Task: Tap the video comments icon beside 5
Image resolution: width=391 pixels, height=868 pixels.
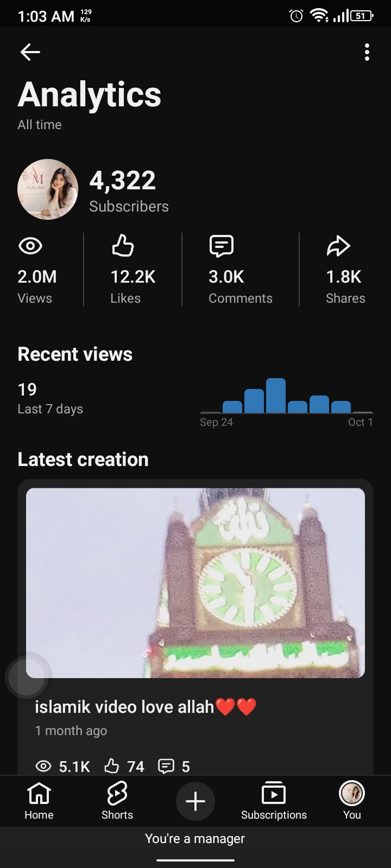Action: click(x=166, y=766)
